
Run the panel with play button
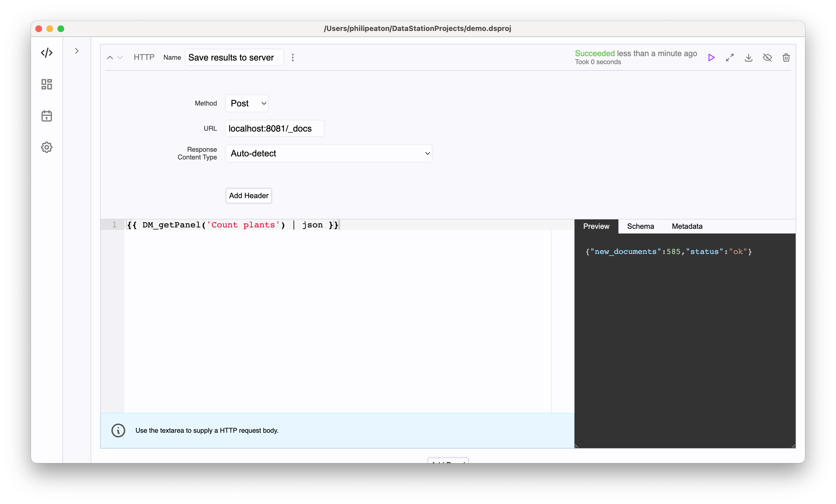tap(711, 58)
